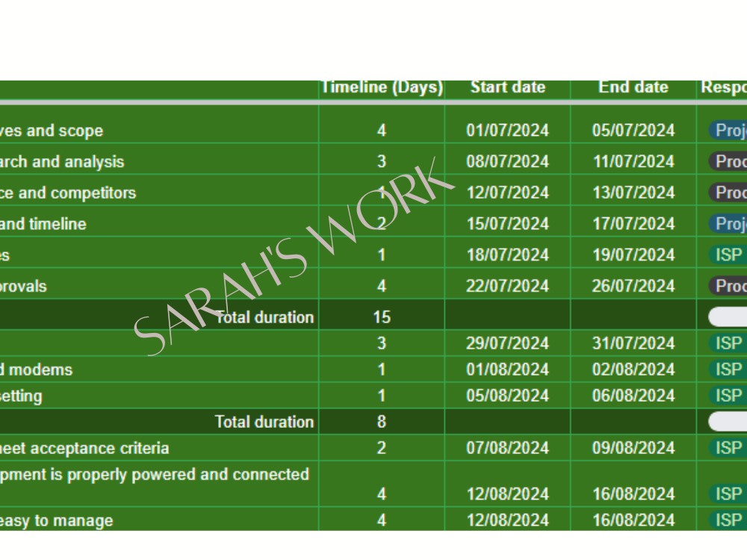Screen dimensions: 747x560
Task: Click the Total duration label above value 15
Action: pos(264,317)
